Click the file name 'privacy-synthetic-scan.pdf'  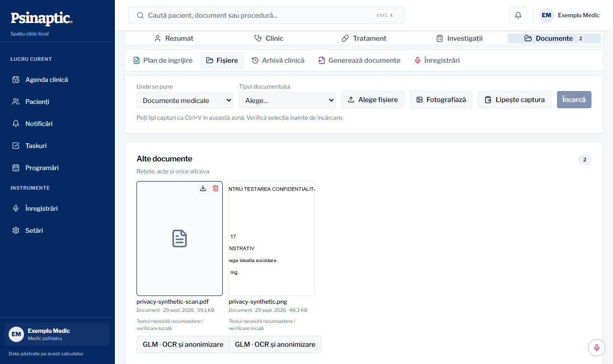tap(172, 302)
